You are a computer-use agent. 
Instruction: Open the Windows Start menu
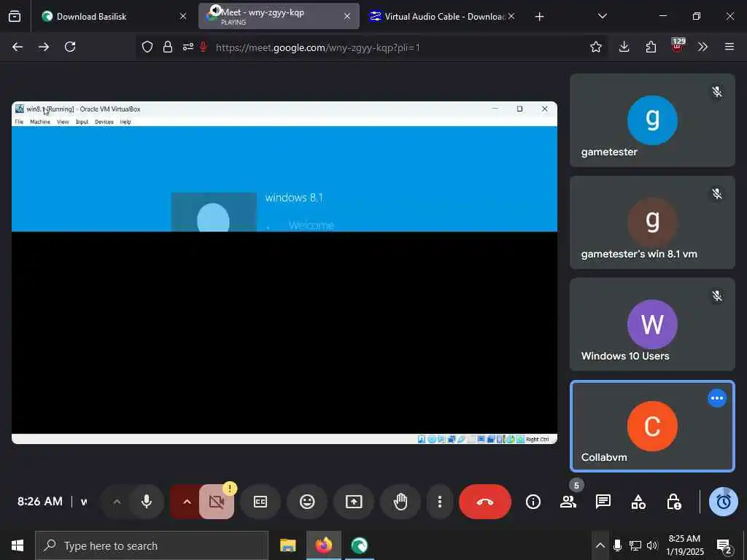coord(18,545)
